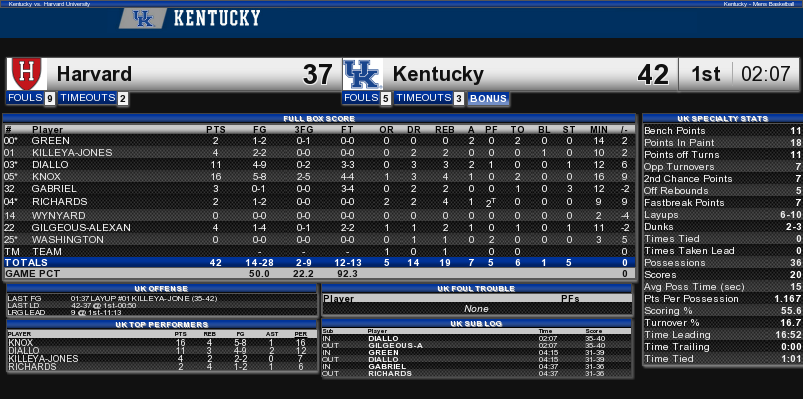
Task: Select the KNOX row in box score
Action: tap(319, 177)
